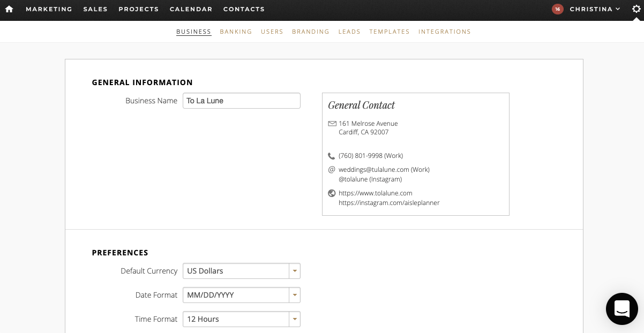Open the Date Format dropdown
Image resolution: width=644 pixels, height=333 pixels.
tap(294, 295)
